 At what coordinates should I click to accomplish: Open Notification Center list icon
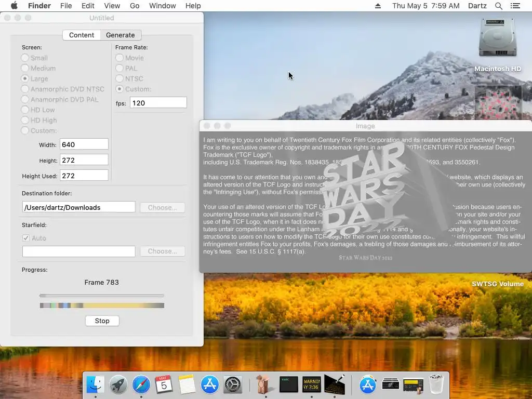[515, 6]
